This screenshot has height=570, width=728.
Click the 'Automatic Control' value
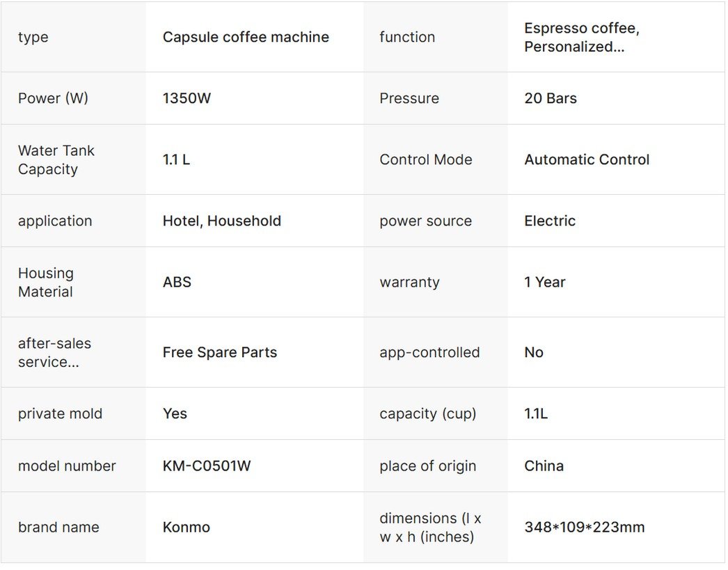586,159
